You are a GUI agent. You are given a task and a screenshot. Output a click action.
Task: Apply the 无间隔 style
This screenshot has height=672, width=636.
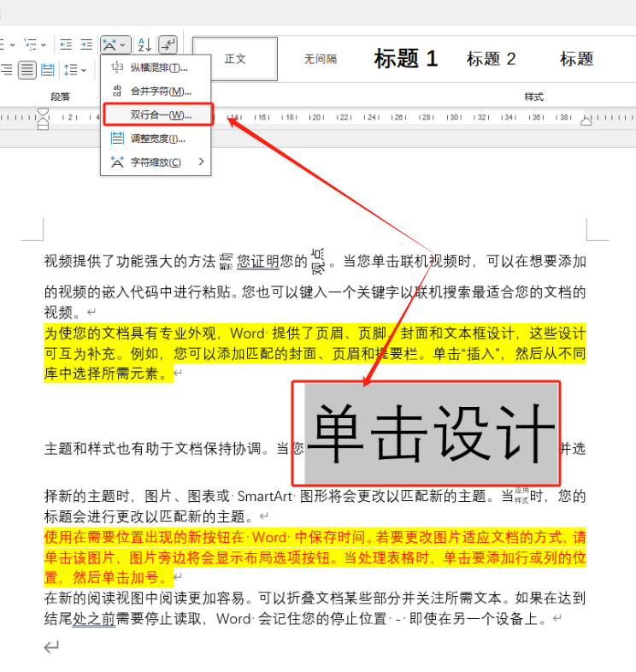tap(321, 59)
